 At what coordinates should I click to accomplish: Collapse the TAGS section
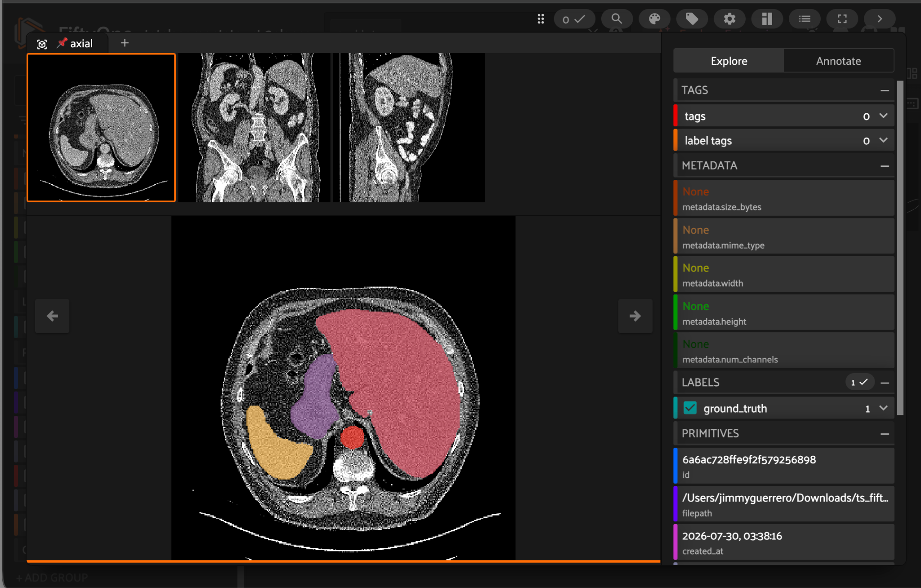[885, 90]
